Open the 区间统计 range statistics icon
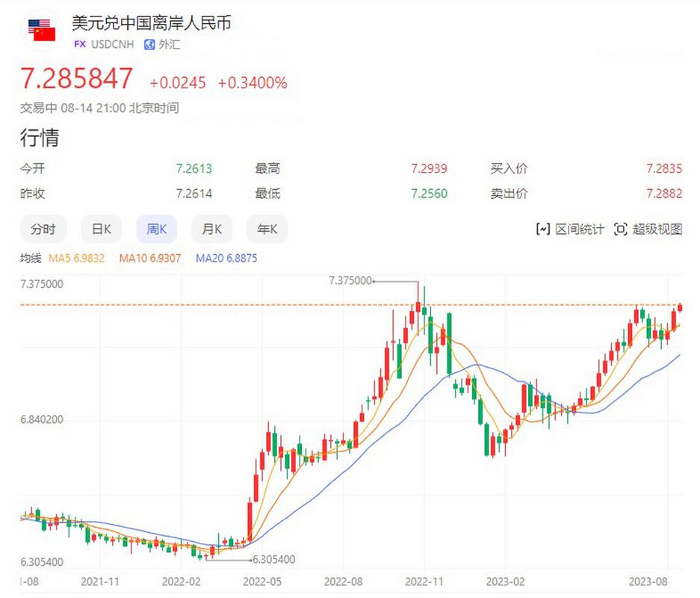700x598 pixels. pos(542,229)
